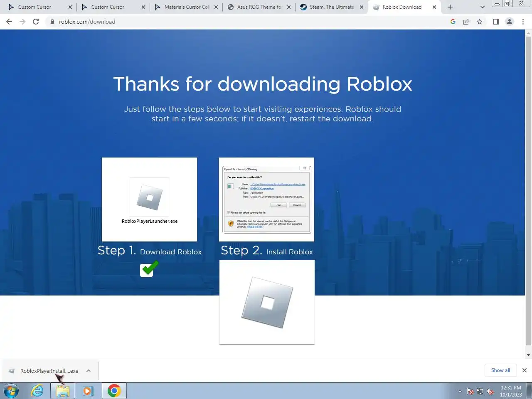Click the 'Step 1. Download Roblox' text

(x=150, y=251)
